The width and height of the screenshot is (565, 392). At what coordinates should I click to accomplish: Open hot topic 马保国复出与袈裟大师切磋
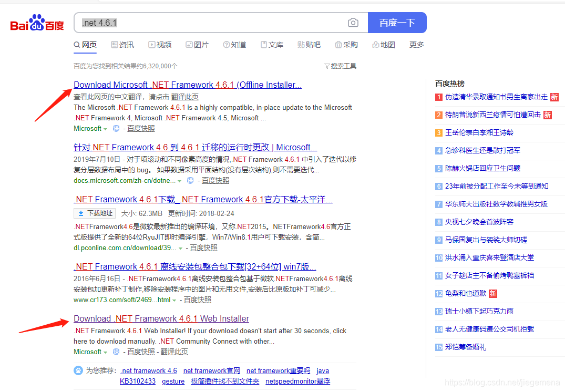coord(486,240)
